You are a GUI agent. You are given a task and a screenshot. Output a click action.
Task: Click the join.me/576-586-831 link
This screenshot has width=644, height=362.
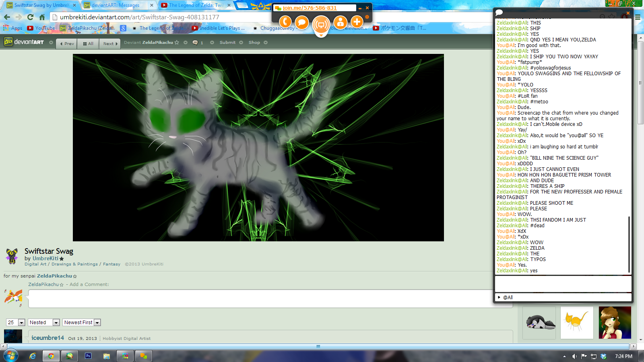pos(310,8)
